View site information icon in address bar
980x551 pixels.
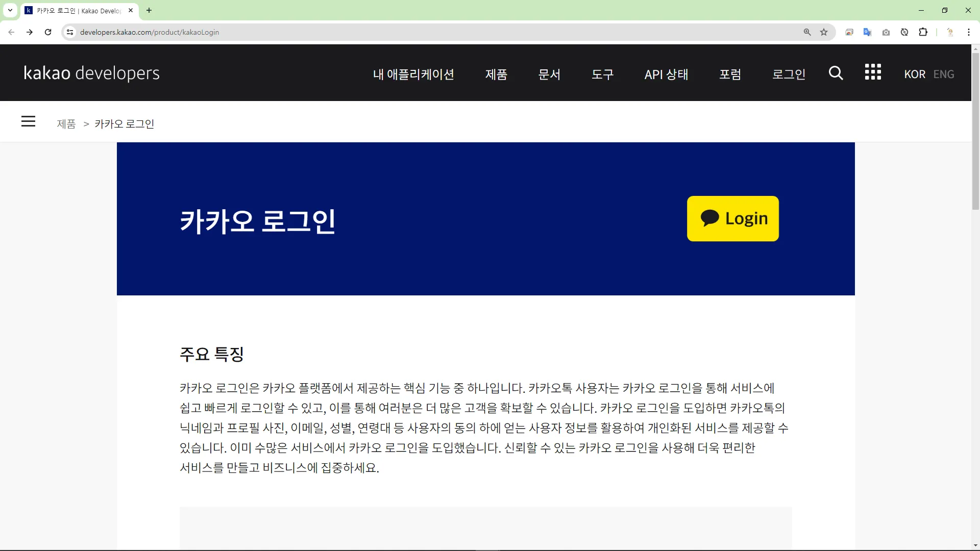click(x=70, y=32)
